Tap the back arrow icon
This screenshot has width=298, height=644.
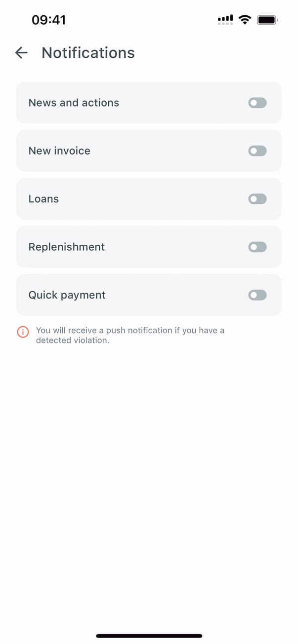point(21,53)
